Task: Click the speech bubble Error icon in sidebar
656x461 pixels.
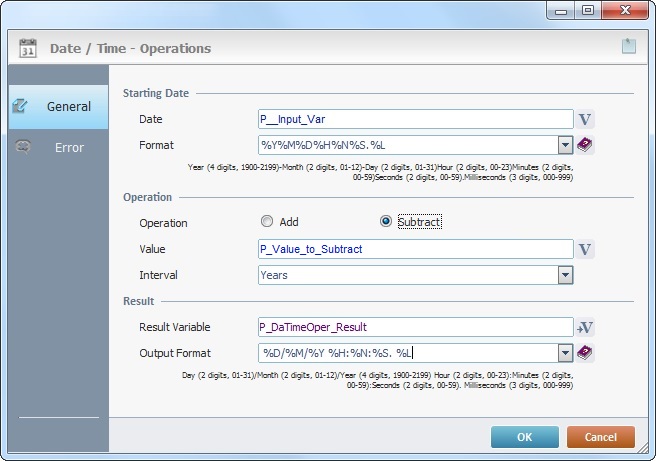Action: pos(25,147)
